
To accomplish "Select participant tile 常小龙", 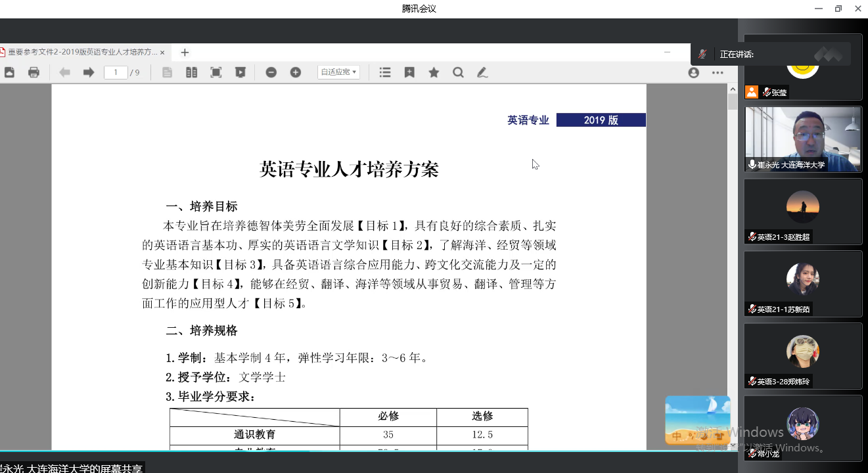I will coord(803,428).
